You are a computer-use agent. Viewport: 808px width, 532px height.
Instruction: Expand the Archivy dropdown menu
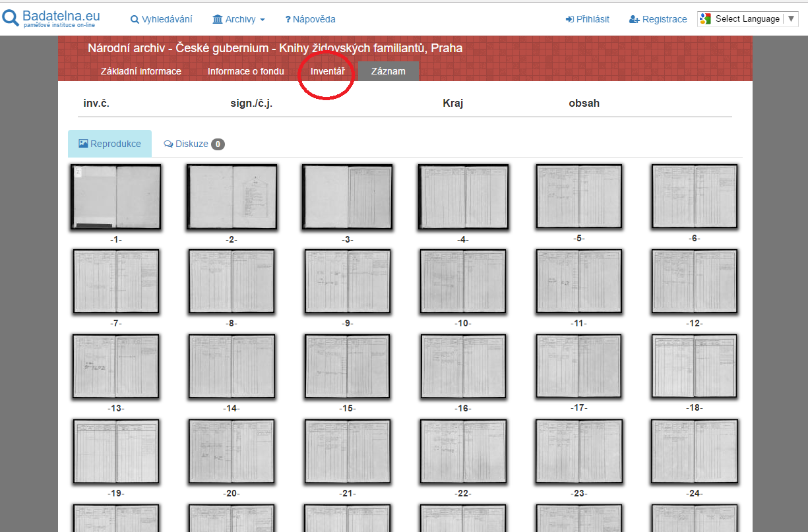click(239, 20)
